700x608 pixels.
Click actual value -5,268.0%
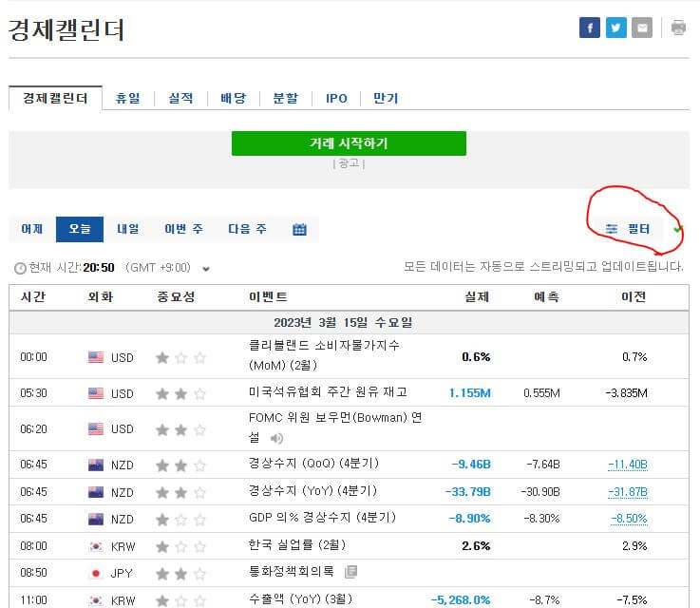(461, 600)
